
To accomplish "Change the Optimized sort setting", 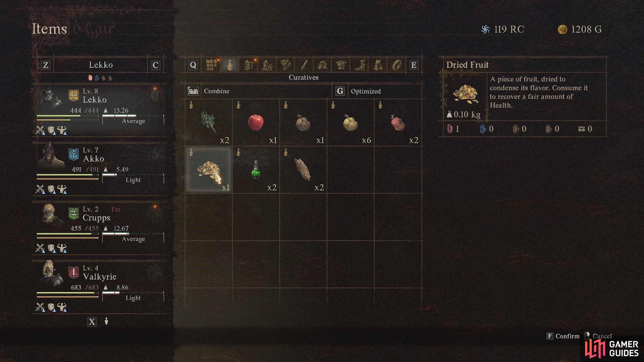I will point(366,91).
